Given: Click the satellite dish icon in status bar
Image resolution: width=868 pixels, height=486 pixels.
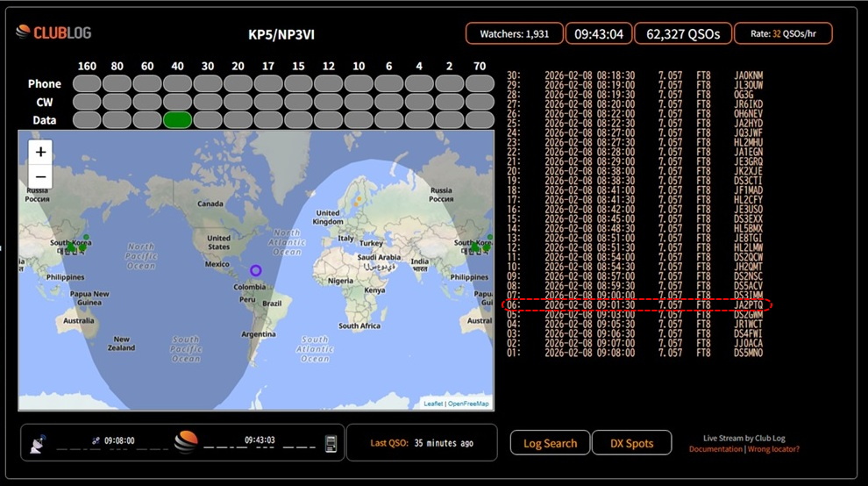Looking at the screenshot, I should coord(38,443).
